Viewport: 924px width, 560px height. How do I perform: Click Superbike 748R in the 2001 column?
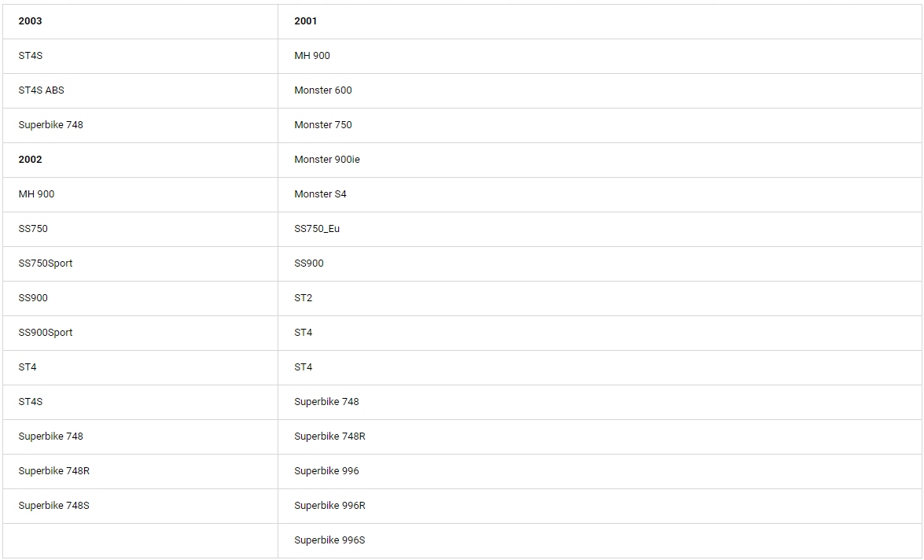point(329,437)
